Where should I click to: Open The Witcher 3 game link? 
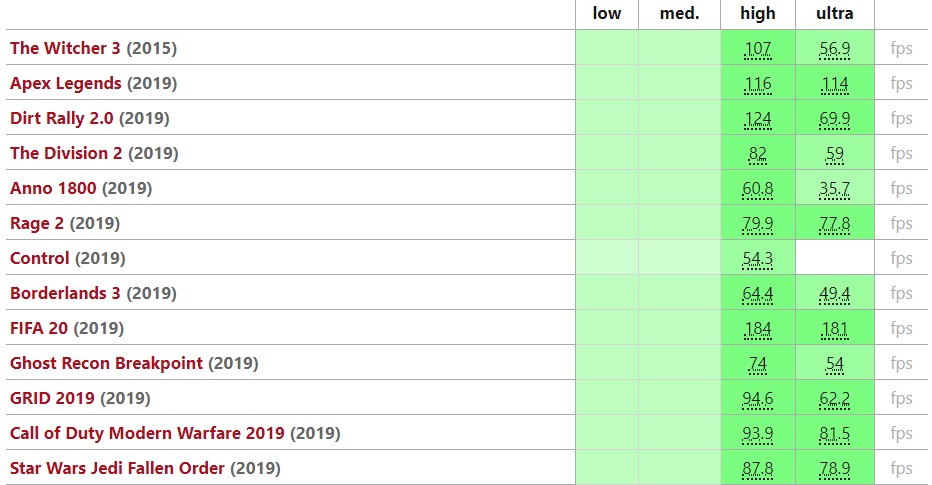tap(65, 48)
